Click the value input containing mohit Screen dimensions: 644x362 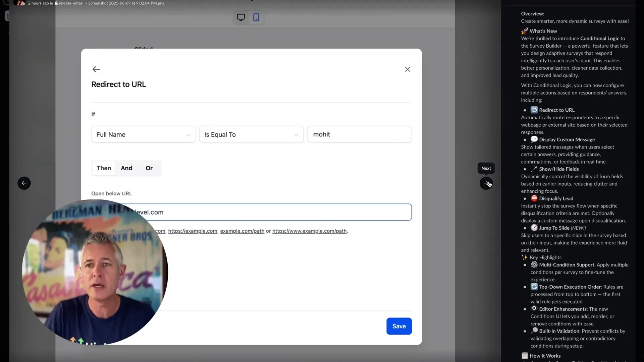[360, 134]
